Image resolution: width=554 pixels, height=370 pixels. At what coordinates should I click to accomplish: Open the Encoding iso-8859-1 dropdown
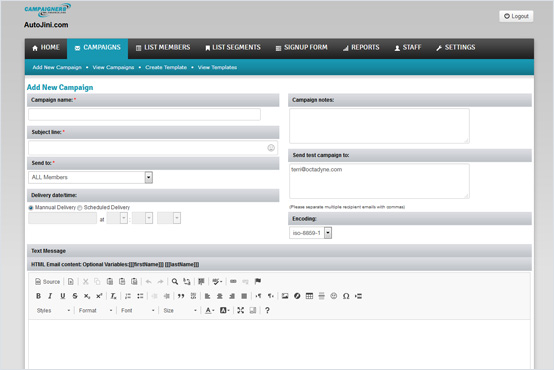(311, 233)
